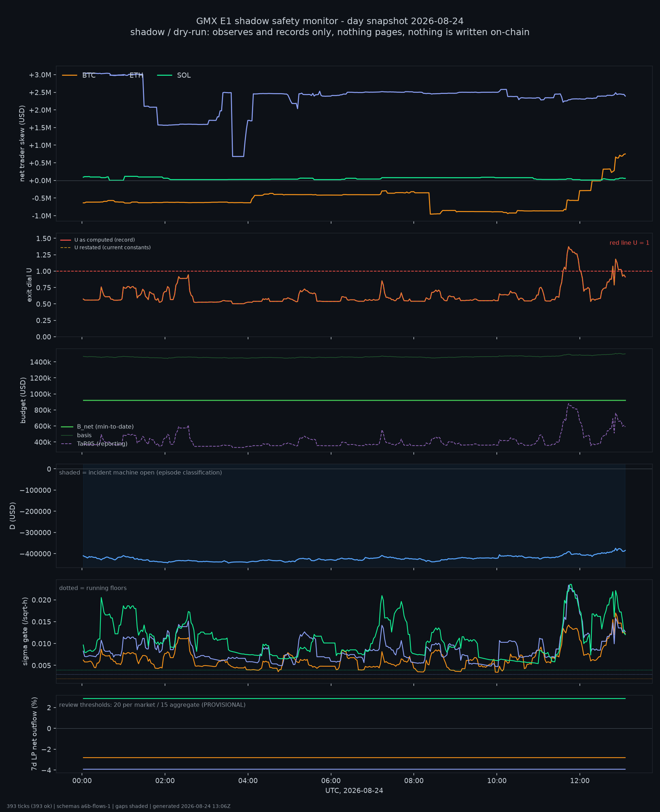Screen dimensions: 660x812
Task: Click the "0.015" sigma gate tick label
Action: click(42, 622)
